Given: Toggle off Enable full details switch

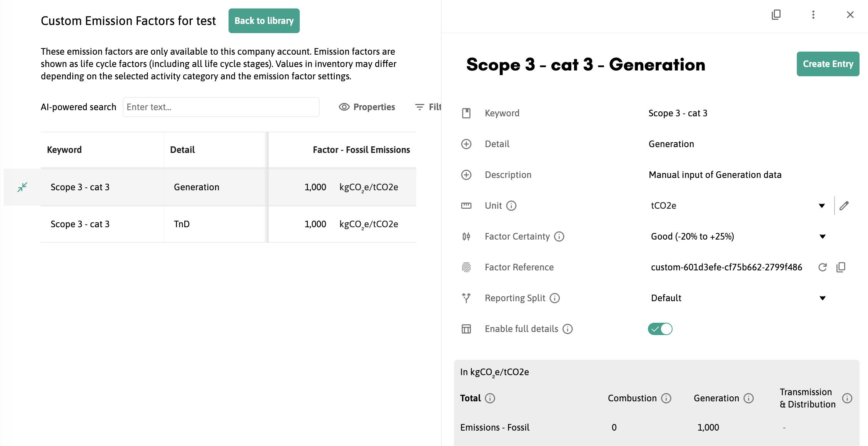Looking at the screenshot, I should pos(660,329).
